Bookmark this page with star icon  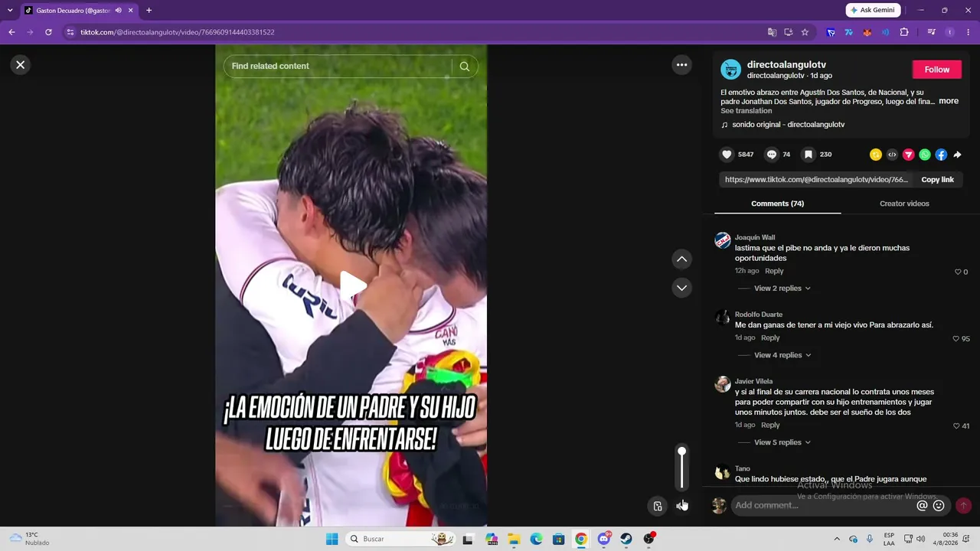pos(805,32)
